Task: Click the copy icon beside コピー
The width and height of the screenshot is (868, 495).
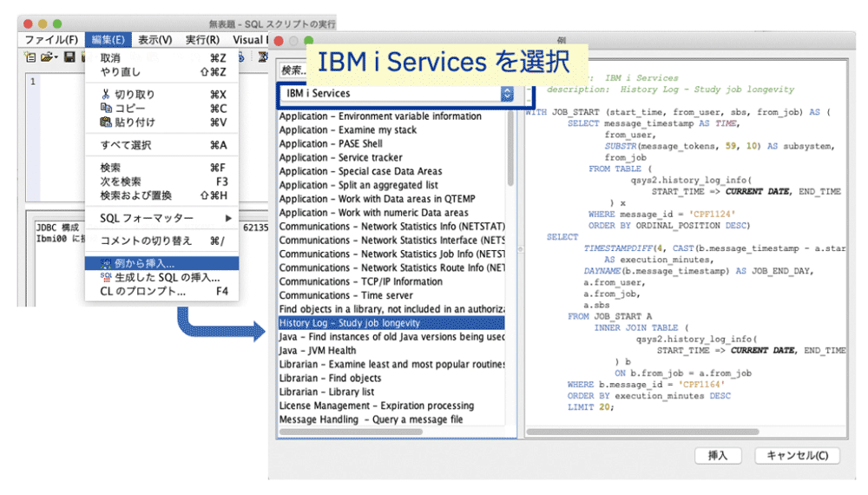Action: click(x=106, y=108)
